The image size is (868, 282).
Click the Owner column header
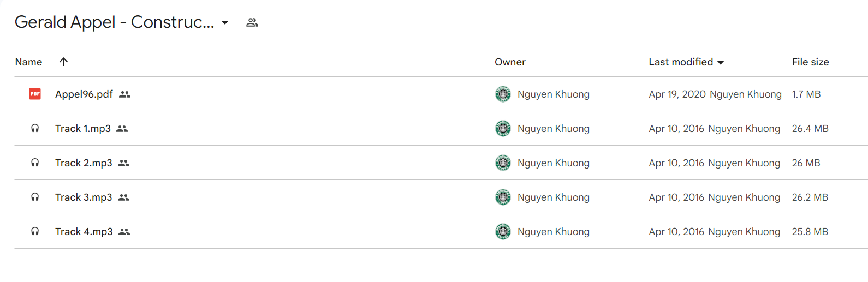point(510,62)
